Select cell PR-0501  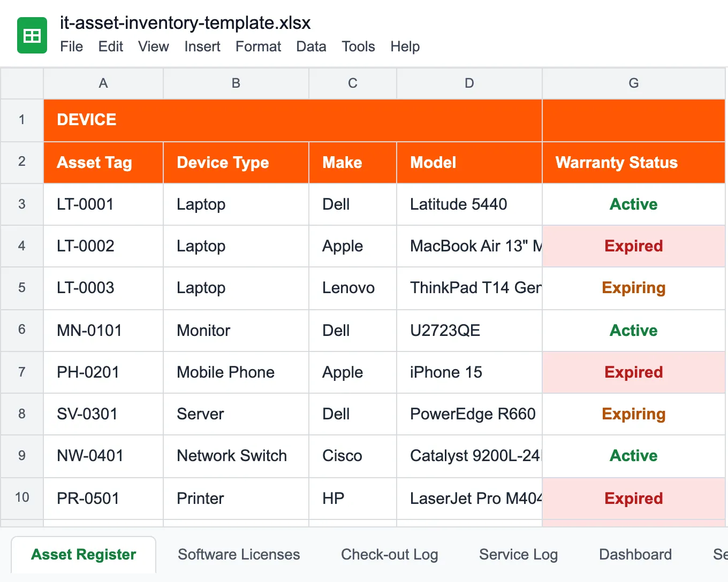[103, 499]
